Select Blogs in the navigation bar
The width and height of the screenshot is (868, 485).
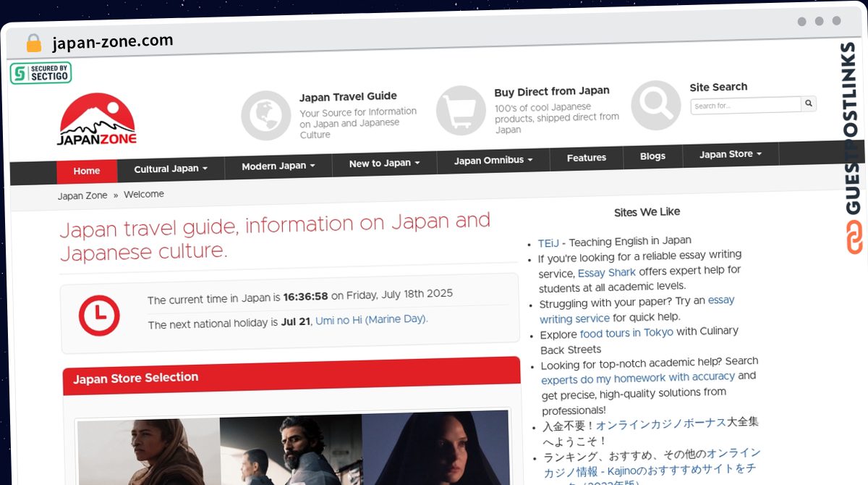coord(652,156)
